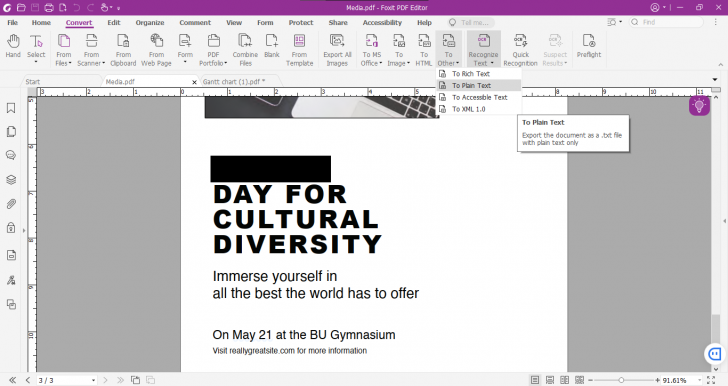Create a Blank PDF
Screen dimensions: 728x386
coord(272,46)
